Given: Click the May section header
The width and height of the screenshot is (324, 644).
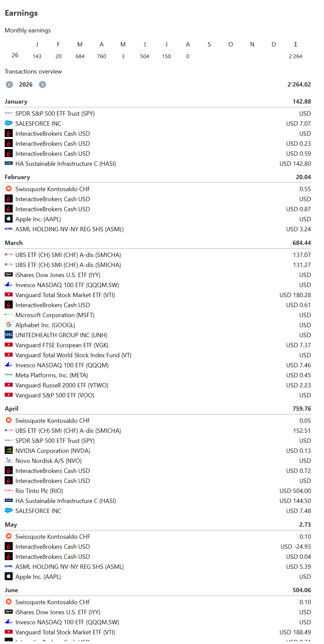Looking at the screenshot, I should tap(158, 524).
